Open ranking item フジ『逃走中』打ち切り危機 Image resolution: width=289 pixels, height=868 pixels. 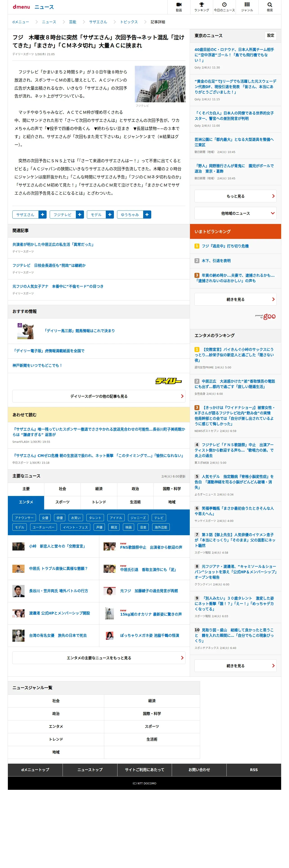225,246
